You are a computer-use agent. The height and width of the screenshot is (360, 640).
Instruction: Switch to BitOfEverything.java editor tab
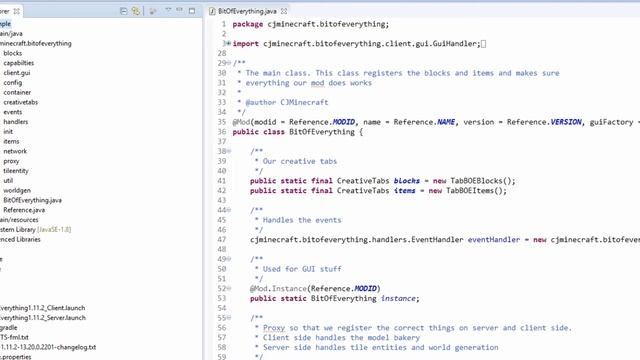[247, 11]
